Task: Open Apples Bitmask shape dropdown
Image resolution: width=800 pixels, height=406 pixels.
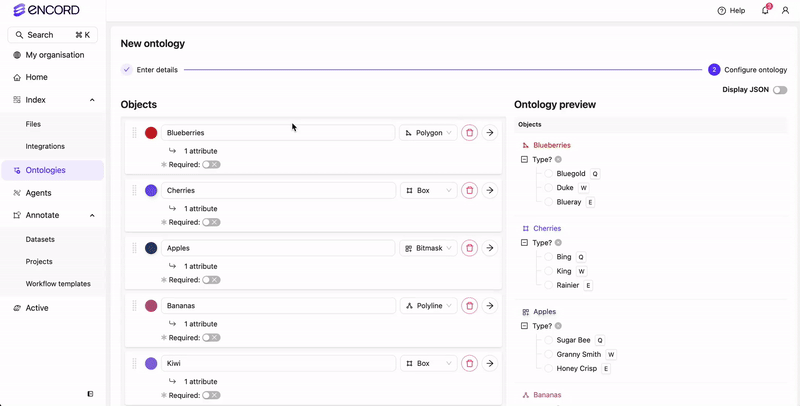Action: click(429, 248)
